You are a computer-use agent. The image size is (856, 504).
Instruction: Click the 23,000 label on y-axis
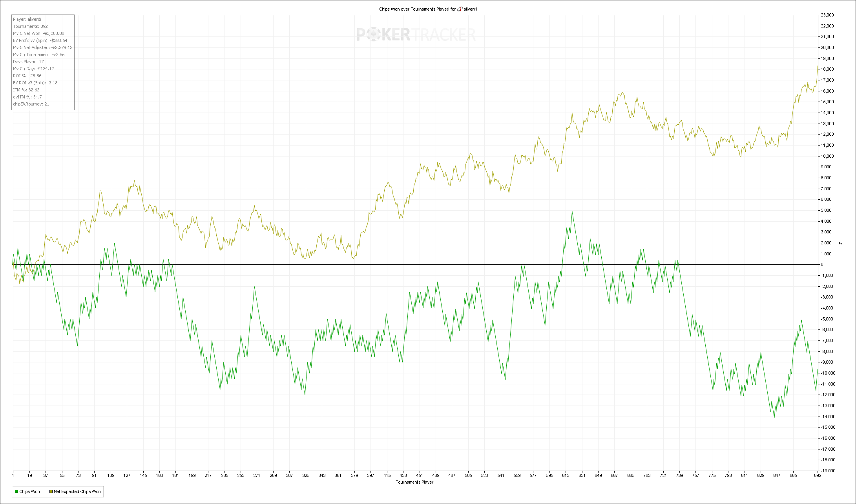[x=827, y=15]
